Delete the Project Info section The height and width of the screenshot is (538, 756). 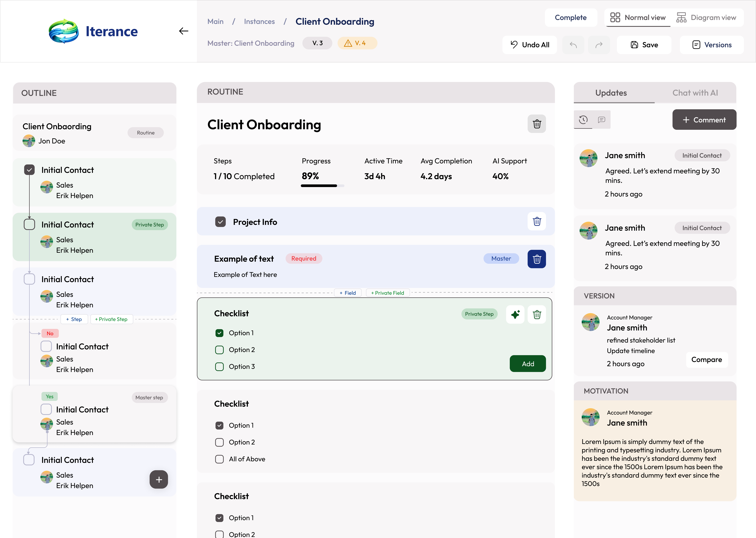coord(537,221)
